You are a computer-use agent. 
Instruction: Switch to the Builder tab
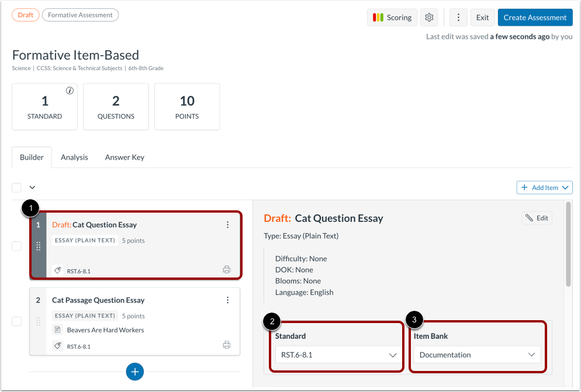click(32, 157)
